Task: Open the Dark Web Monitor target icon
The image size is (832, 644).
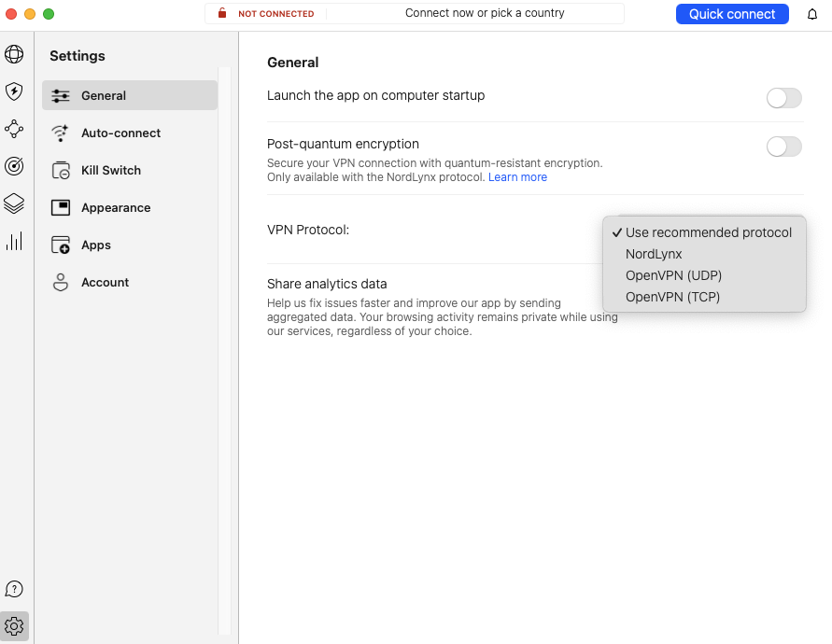Action: click(x=14, y=166)
